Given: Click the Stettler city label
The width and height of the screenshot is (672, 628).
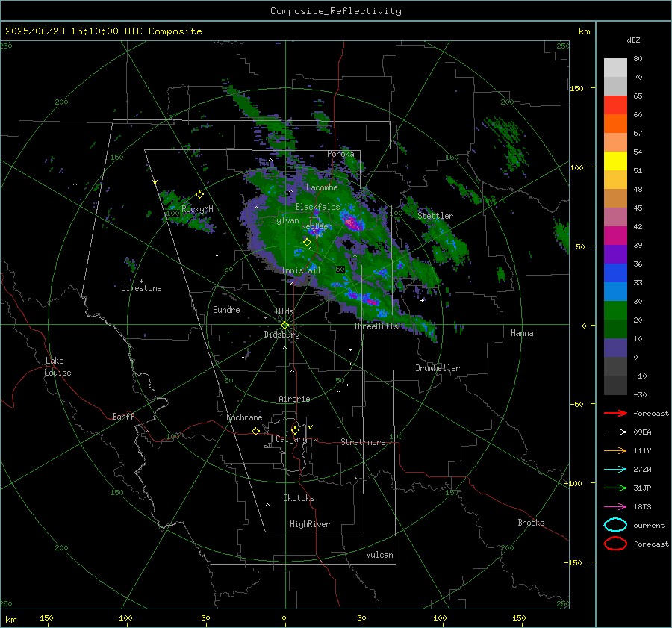Looking at the screenshot, I should 435,216.
